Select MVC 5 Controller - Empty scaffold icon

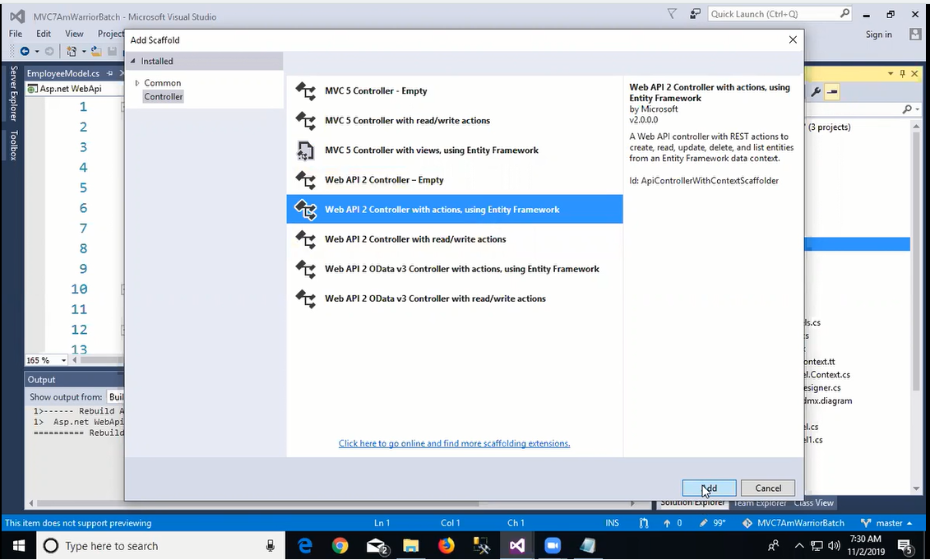(305, 90)
